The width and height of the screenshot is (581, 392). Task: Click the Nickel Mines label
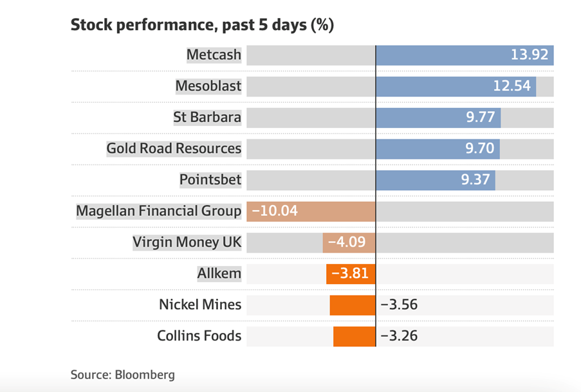pos(200,305)
